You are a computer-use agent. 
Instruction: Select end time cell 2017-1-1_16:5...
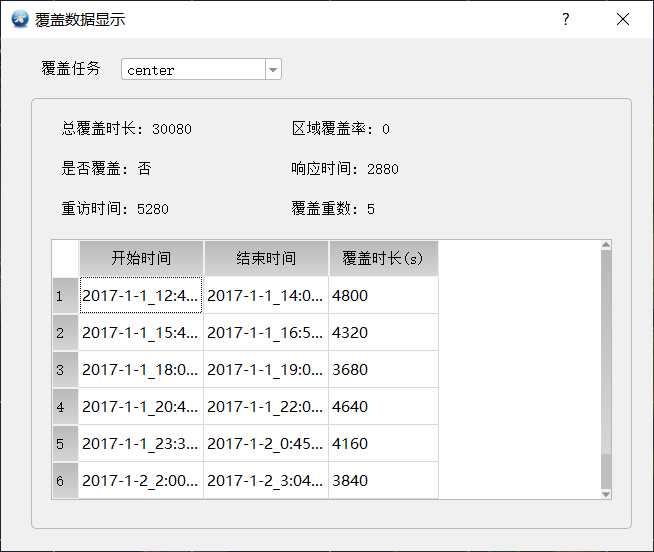pyautogui.click(x=266, y=332)
